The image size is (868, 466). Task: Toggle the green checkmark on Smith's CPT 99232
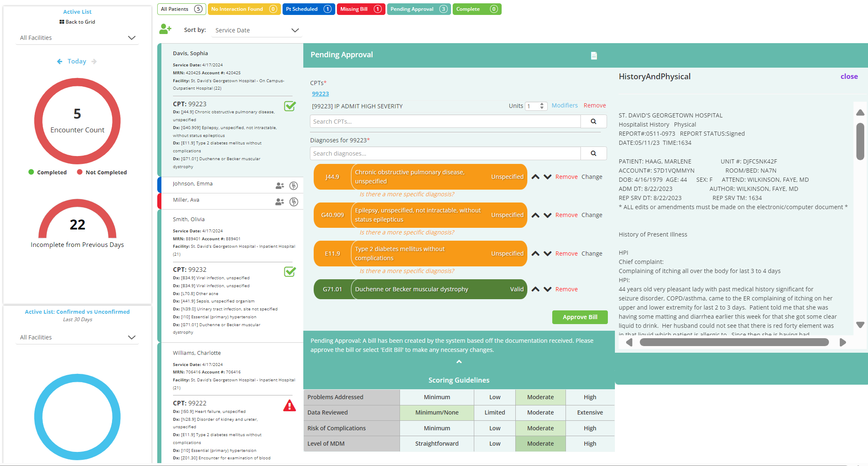click(x=290, y=272)
